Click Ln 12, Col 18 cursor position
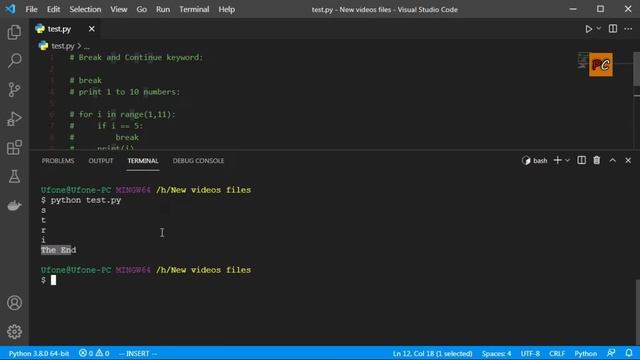The image size is (640, 360). click(432, 353)
